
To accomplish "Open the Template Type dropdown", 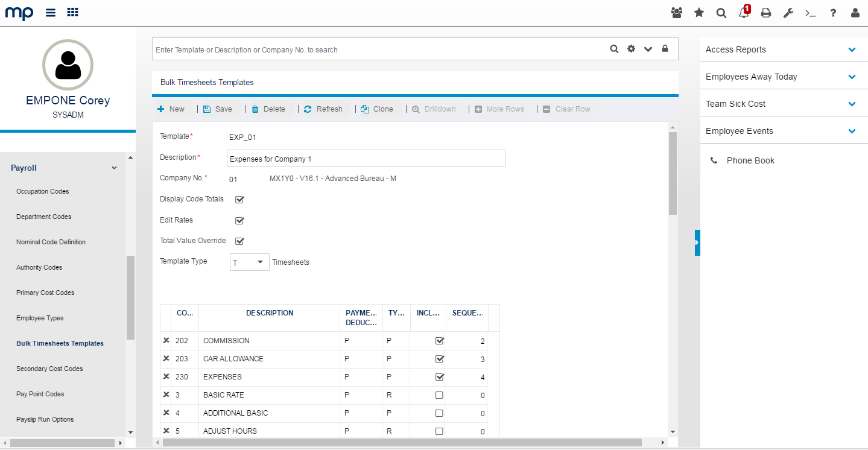I will click(249, 262).
